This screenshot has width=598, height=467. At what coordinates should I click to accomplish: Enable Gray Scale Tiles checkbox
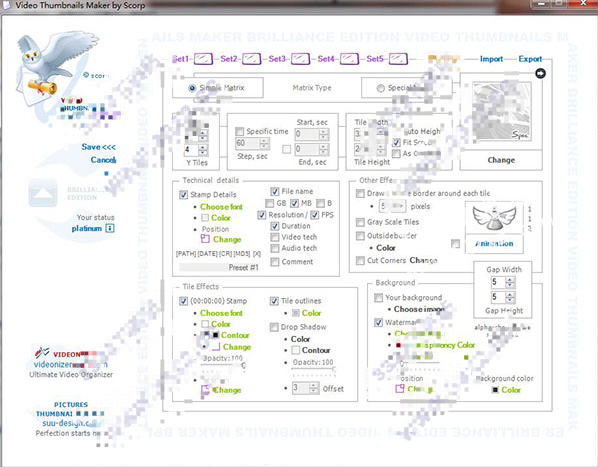pos(360,222)
